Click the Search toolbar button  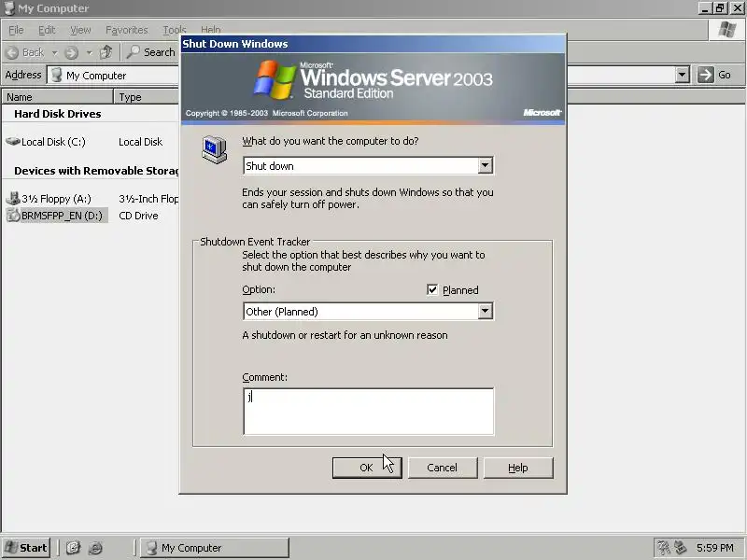pos(151,52)
